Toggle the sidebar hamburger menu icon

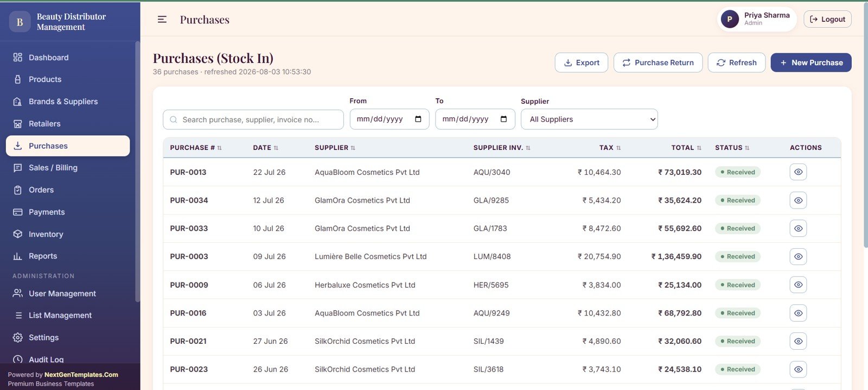162,20
